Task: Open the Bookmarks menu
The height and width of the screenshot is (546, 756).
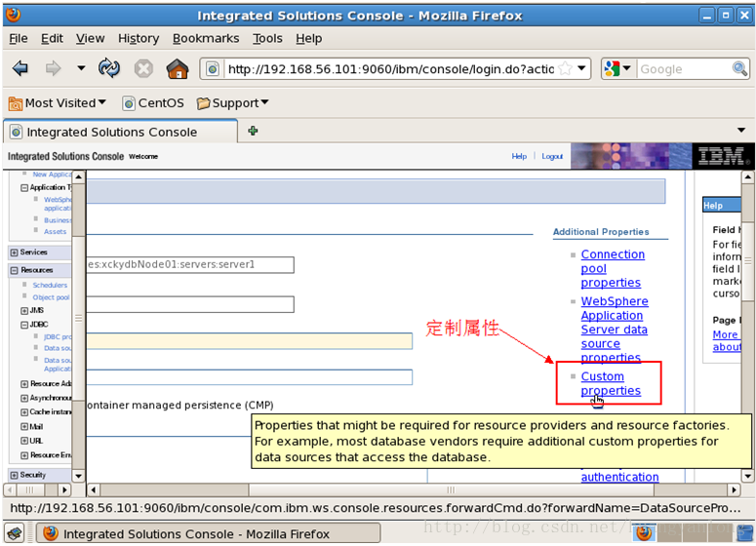Action: (x=206, y=38)
